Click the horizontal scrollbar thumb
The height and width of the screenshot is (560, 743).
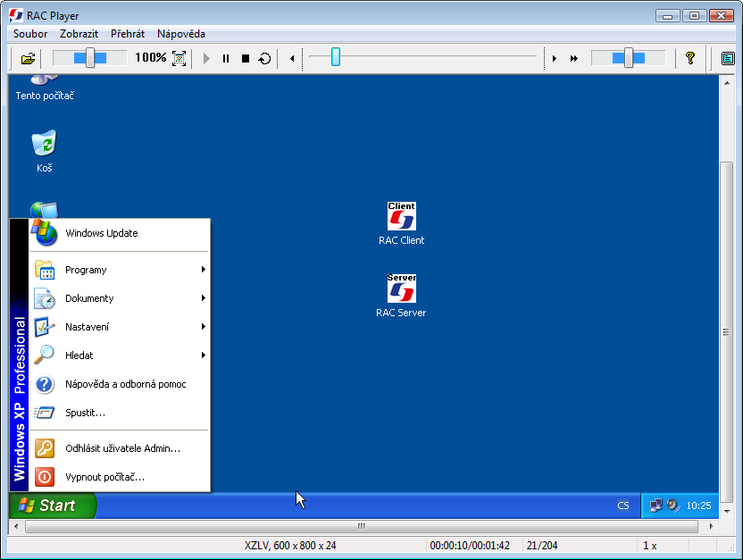click(362, 526)
